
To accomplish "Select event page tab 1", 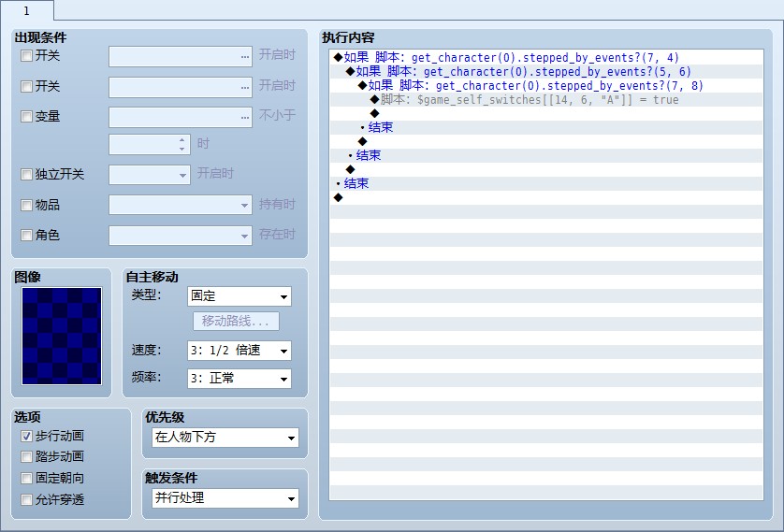I will click(x=27, y=11).
